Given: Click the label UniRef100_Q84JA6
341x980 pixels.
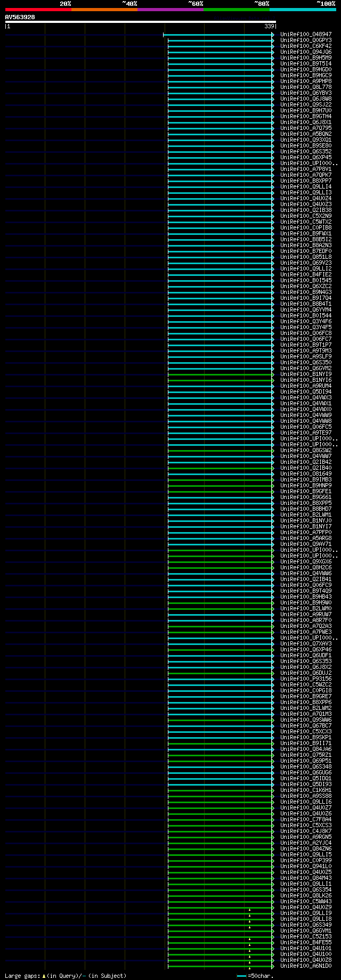Looking at the screenshot, I should (x=306, y=749).
